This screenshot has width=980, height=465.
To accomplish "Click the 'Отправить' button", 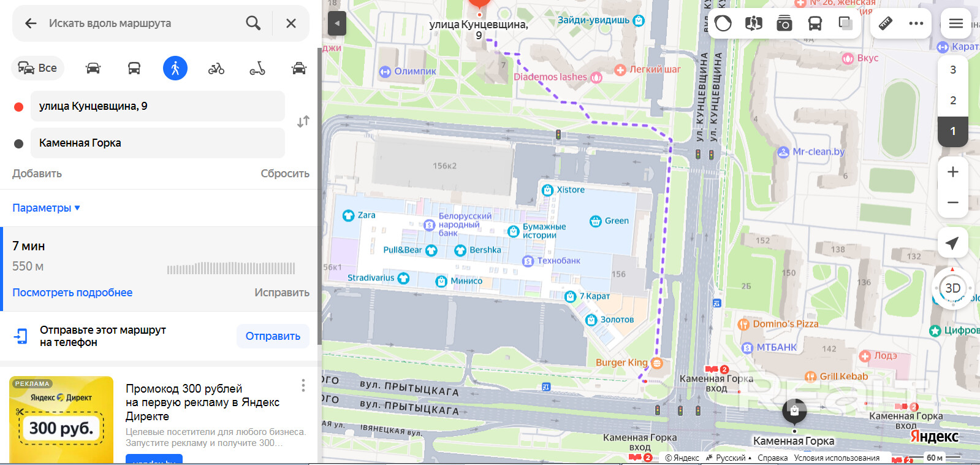I will 273,336.
